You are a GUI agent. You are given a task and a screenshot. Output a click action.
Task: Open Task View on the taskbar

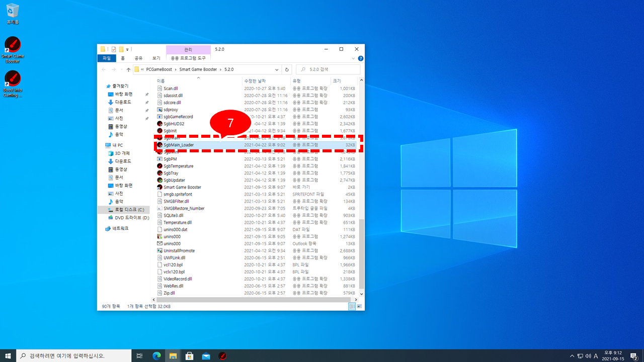140,356
